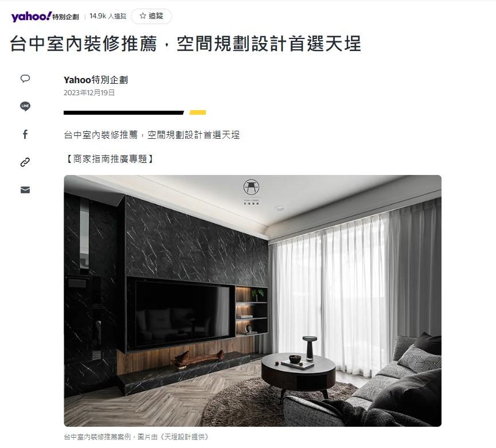
Task: Open the comments speech bubble icon
Action: (25, 79)
